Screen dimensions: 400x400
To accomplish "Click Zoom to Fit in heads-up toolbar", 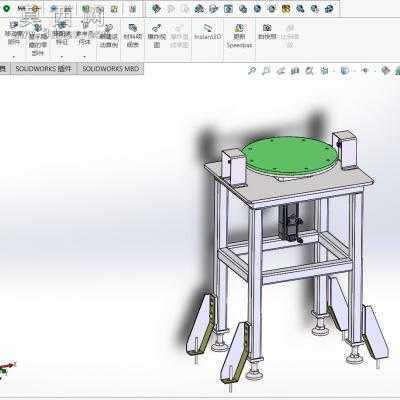I will click(x=252, y=71).
